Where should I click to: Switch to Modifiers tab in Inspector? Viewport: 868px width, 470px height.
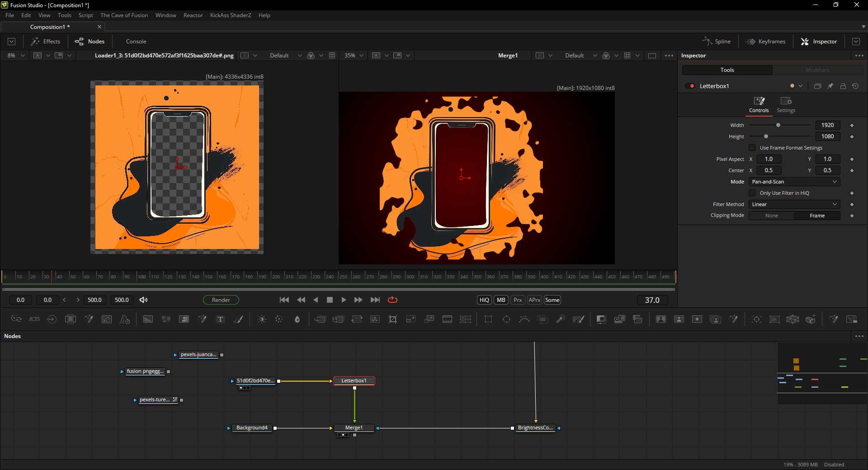[817, 70]
